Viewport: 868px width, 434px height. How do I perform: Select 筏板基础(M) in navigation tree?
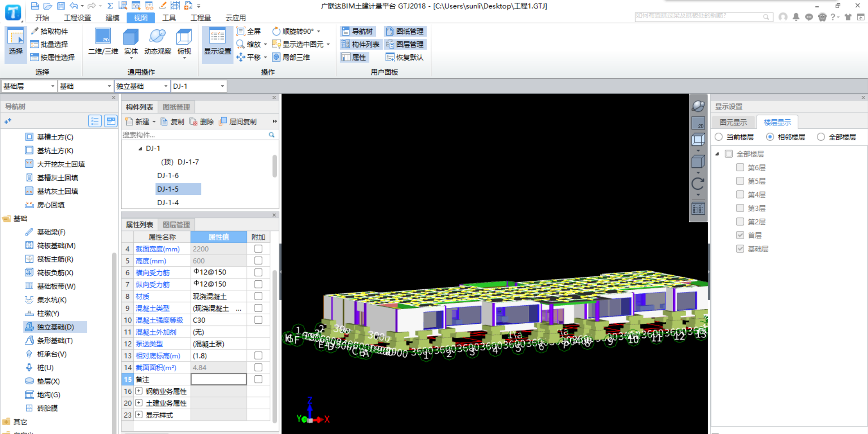(56, 245)
